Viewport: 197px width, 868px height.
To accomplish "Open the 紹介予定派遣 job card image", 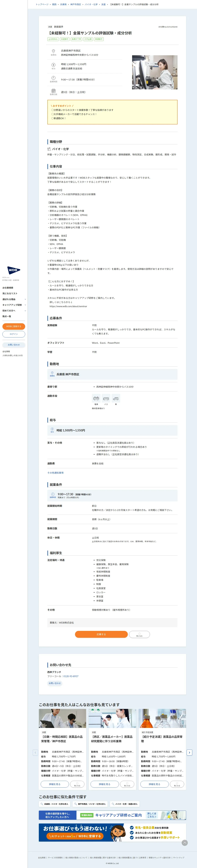I will click(x=162, y=718).
